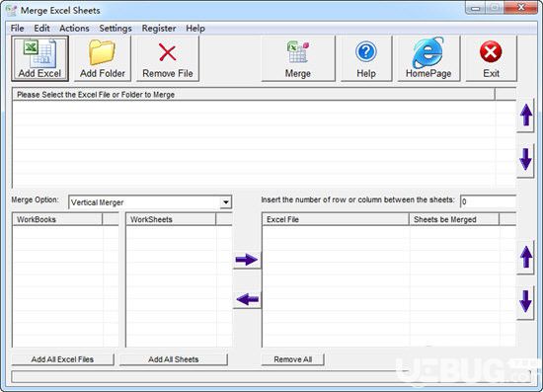This screenshot has width=543, height=392.
Task: Click the red Exit icon
Action: [x=491, y=52]
